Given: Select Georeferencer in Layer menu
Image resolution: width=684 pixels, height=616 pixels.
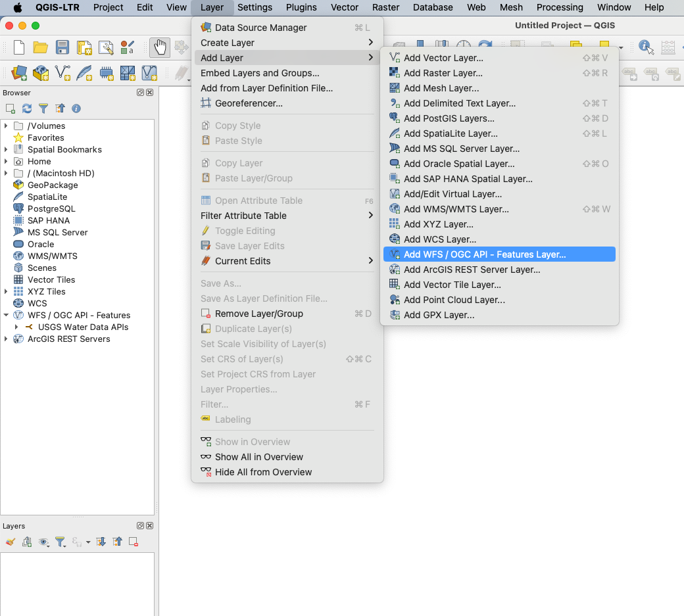Looking at the screenshot, I should point(287,103).
